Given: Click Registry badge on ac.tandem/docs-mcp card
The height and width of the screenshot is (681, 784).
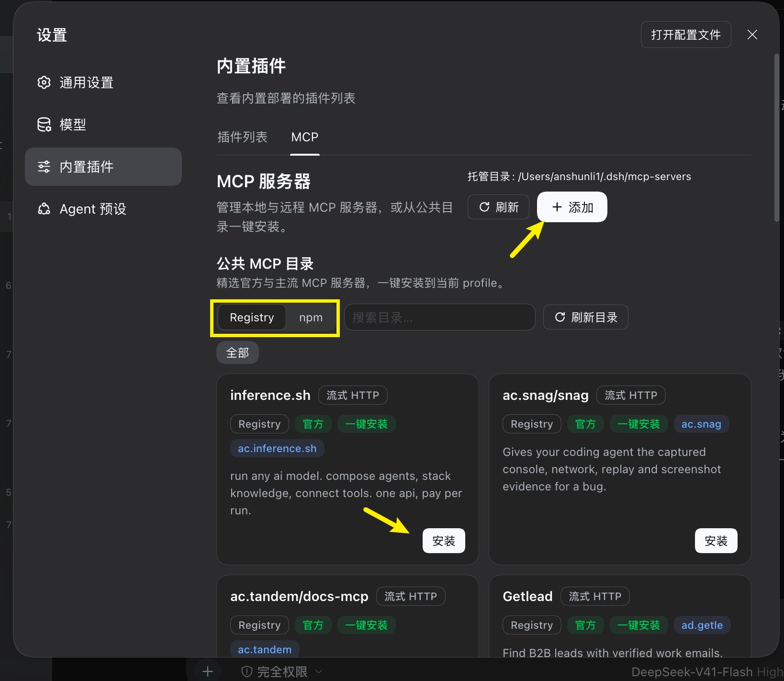Looking at the screenshot, I should tap(259, 625).
